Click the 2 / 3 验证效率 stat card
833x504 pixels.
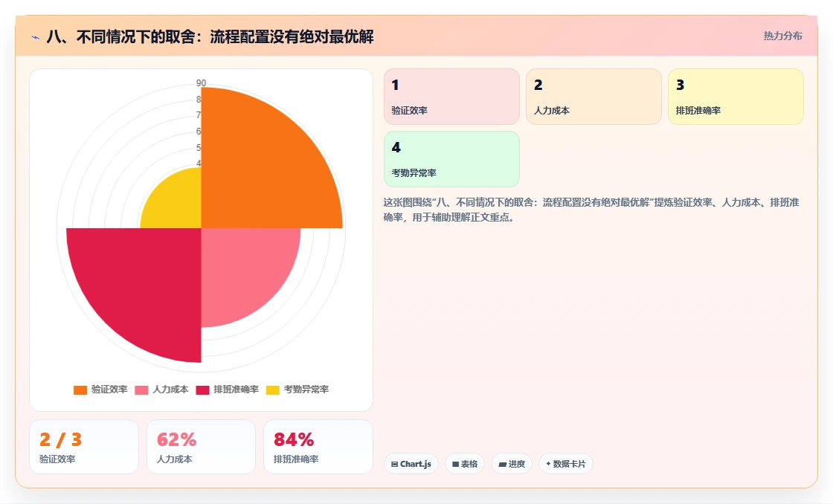pos(84,447)
